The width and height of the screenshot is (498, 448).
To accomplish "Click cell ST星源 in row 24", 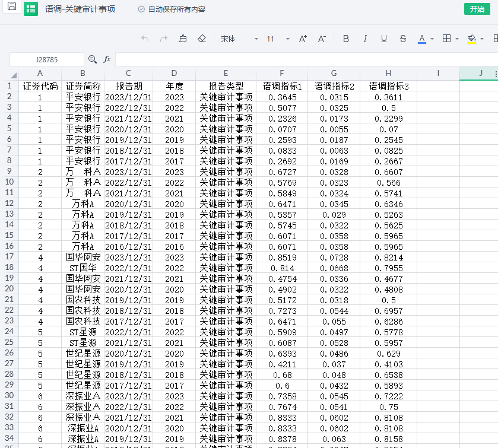I will point(83,332).
